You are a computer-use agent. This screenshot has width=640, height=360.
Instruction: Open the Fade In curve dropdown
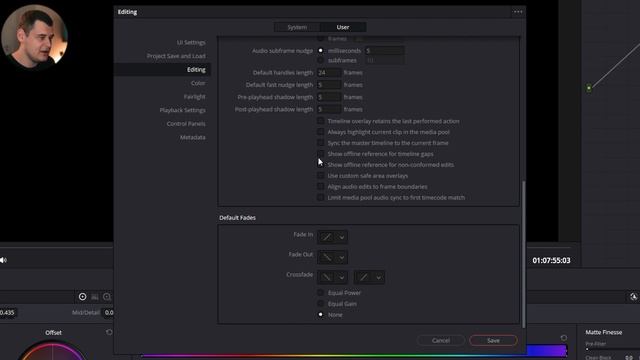tap(332, 237)
